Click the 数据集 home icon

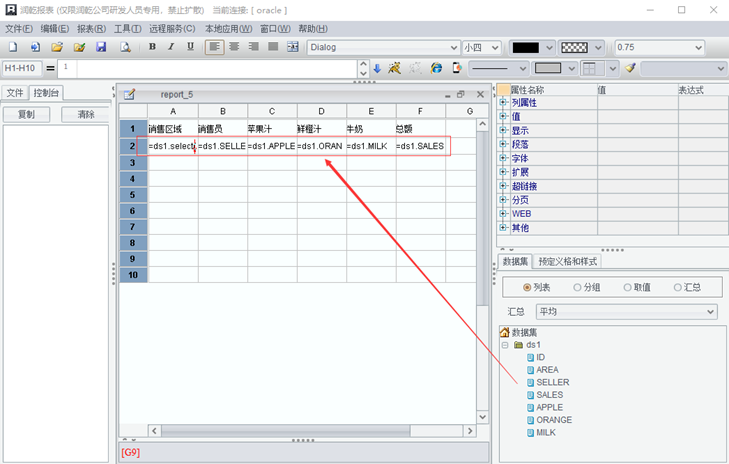(x=504, y=332)
